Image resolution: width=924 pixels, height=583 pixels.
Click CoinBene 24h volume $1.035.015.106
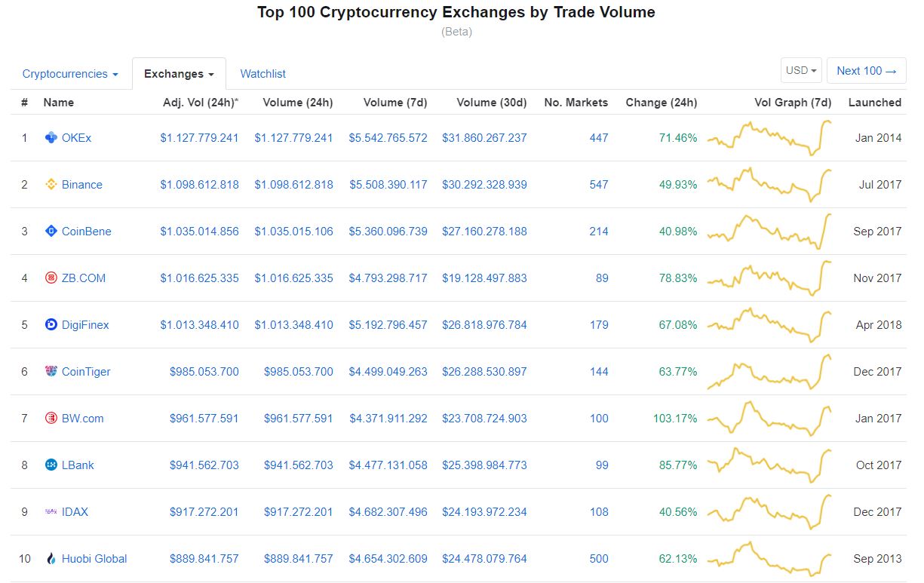293,232
